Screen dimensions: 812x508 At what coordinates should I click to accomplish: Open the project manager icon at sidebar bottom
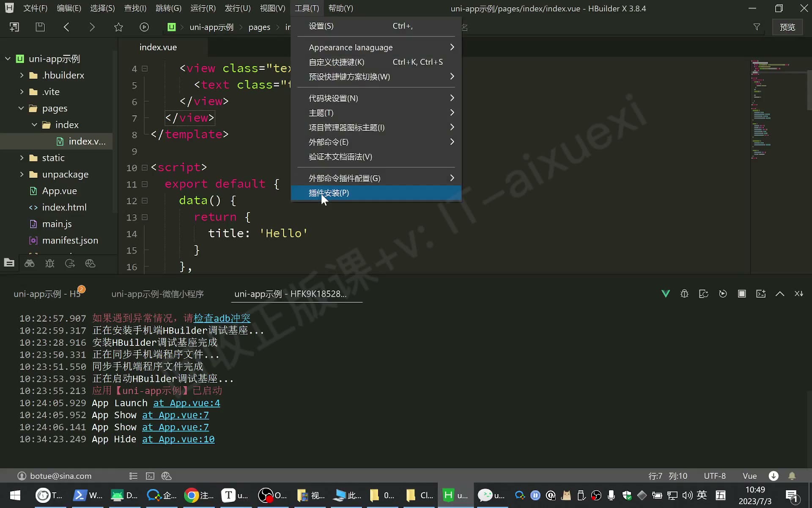click(9, 263)
